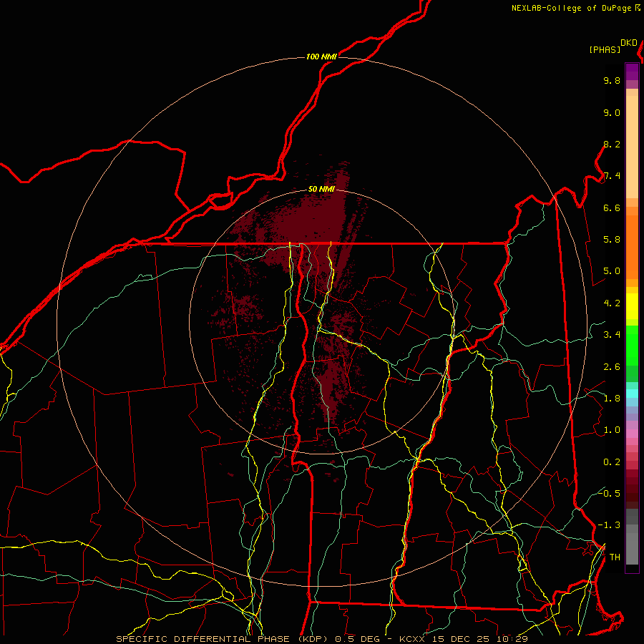Click the -0.5 color scale value

609,493
